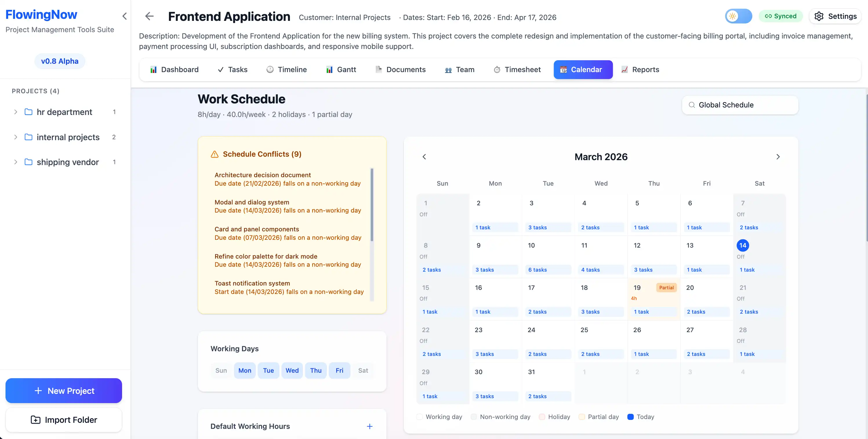The height and width of the screenshot is (439, 868).
Task: Toggle the light/dark theme switch
Action: (x=738, y=16)
